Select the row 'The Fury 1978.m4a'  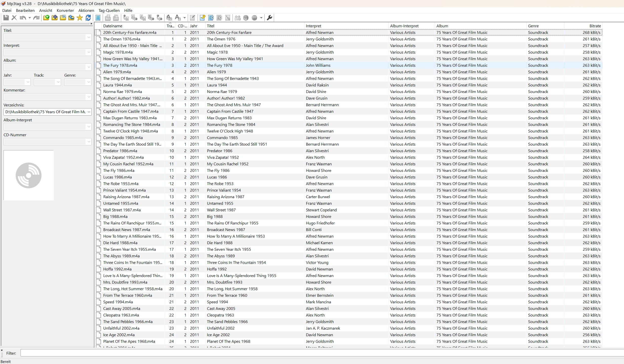point(348,65)
